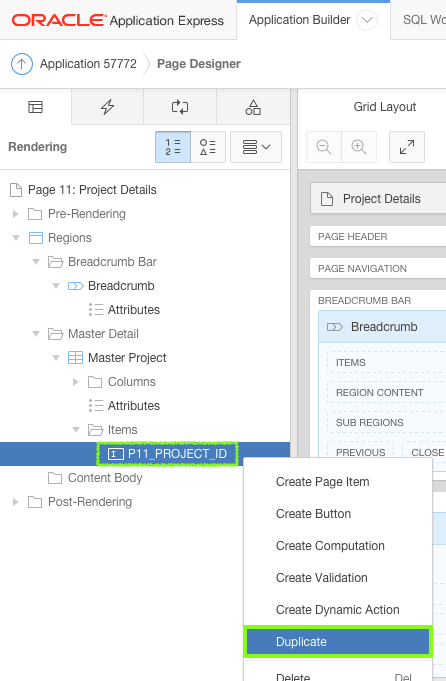Open the Rendering tree menu dropdown
Image resolution: width=446 pixels, height=681 pixels.
pos(256,147)
